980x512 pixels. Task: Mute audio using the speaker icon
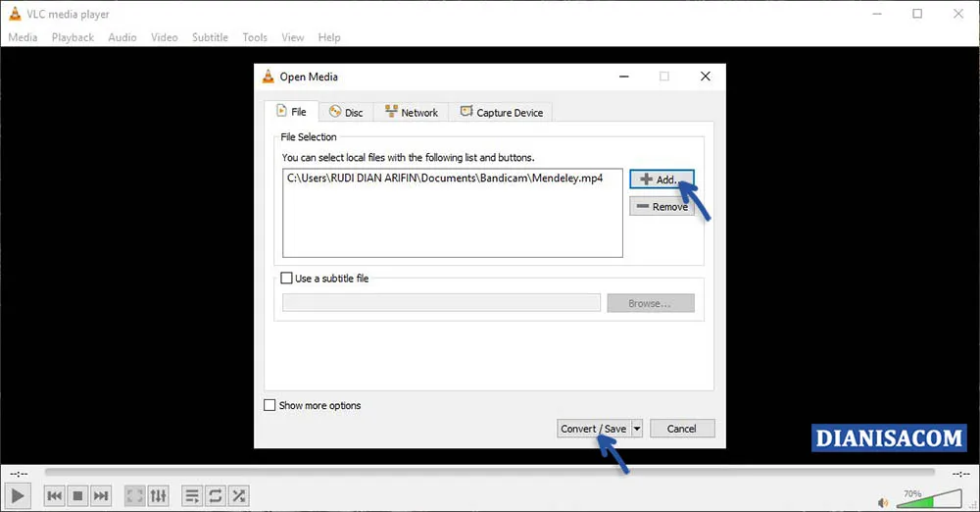tap(883, 502)
